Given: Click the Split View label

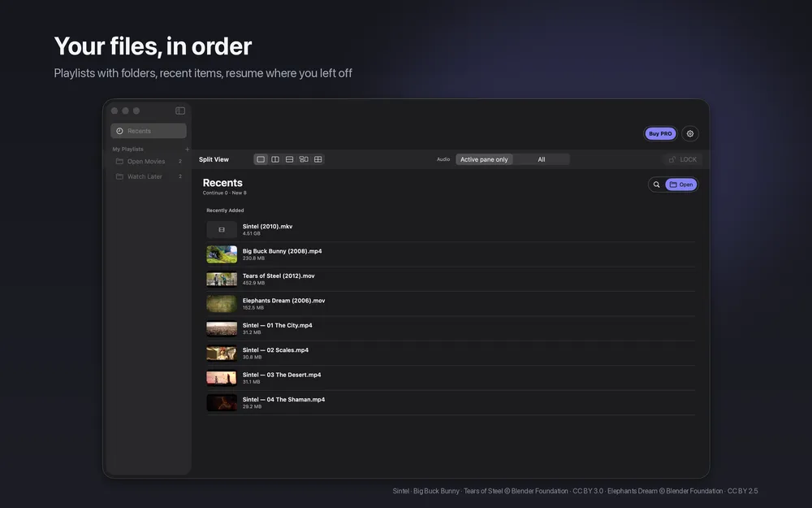Looking at the screenshot, I should [x=214, y=159].
